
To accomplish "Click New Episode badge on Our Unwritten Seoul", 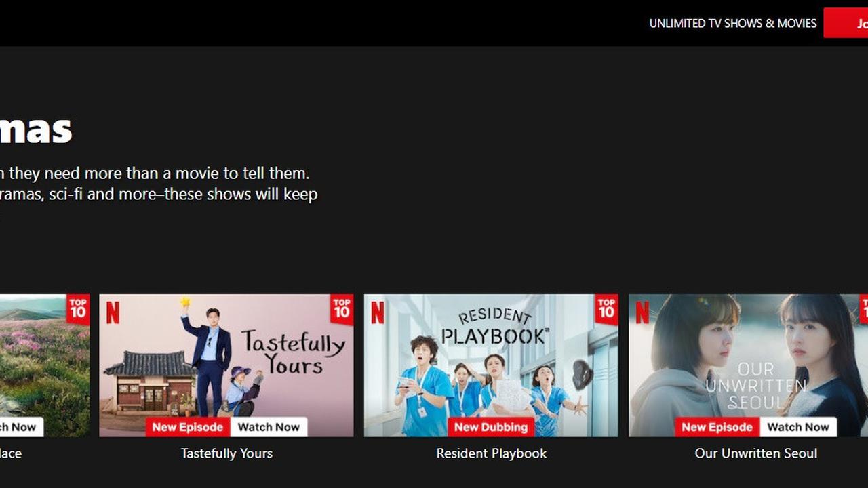I will click(x=717, y=427).
